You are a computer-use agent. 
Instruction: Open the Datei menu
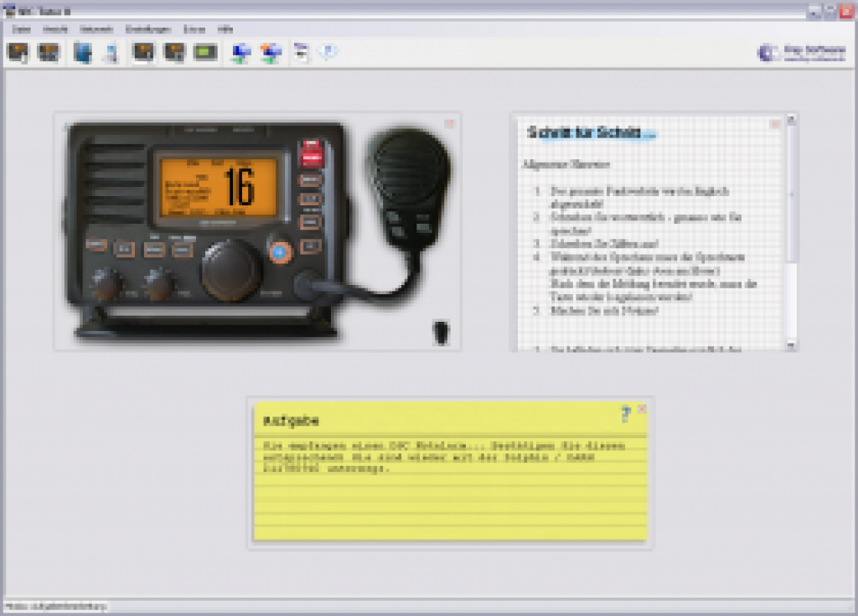point(21,29)
